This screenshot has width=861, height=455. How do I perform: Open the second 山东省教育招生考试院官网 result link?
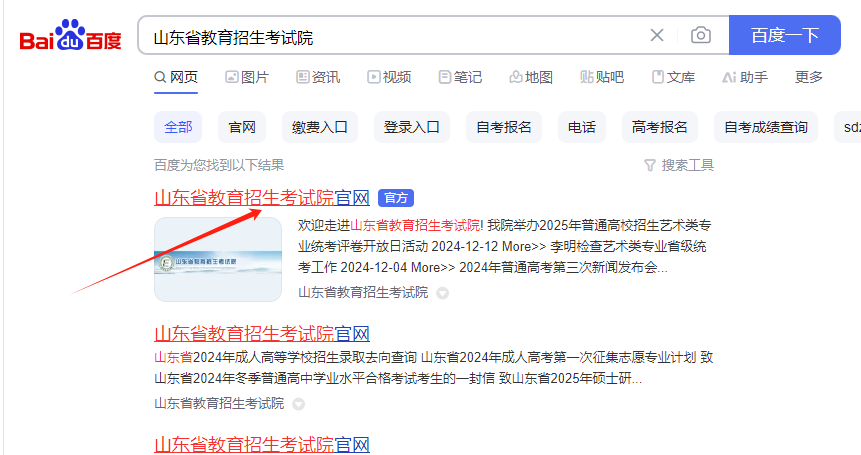(262, 334)
